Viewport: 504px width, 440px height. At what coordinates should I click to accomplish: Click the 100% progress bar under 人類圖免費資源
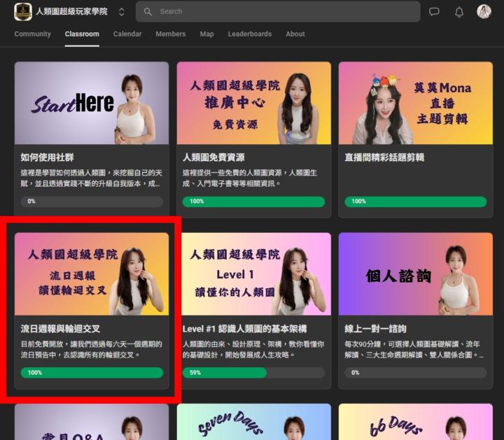click(253, 201)
